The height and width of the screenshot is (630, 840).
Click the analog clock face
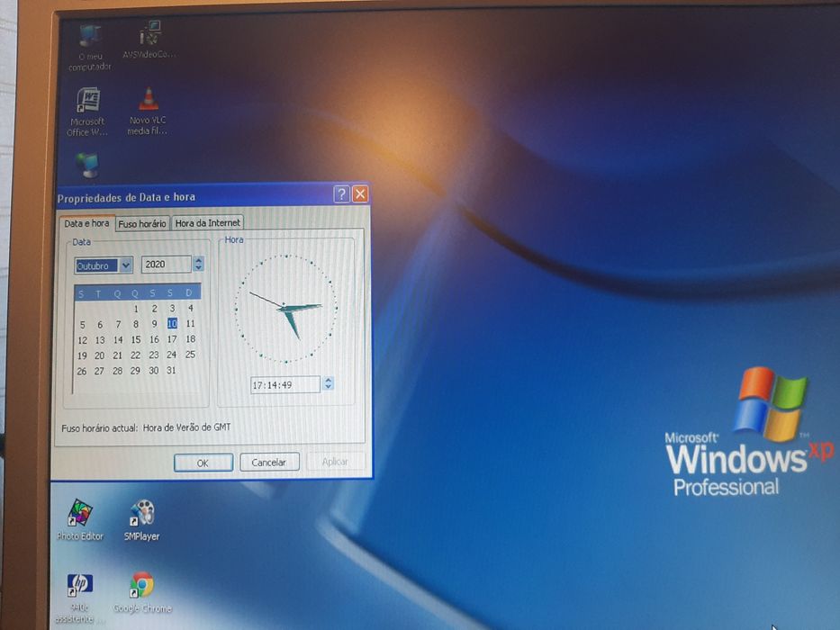tap(285, 309)
